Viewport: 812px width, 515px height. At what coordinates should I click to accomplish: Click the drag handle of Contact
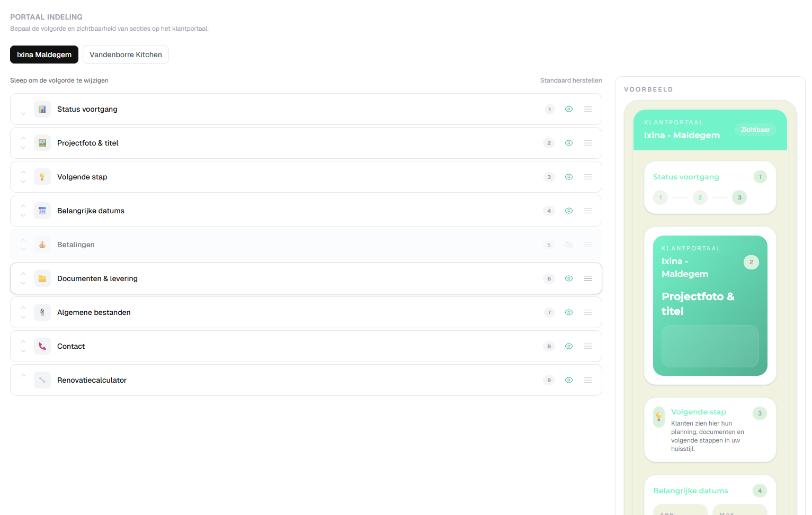coord(588,346)
